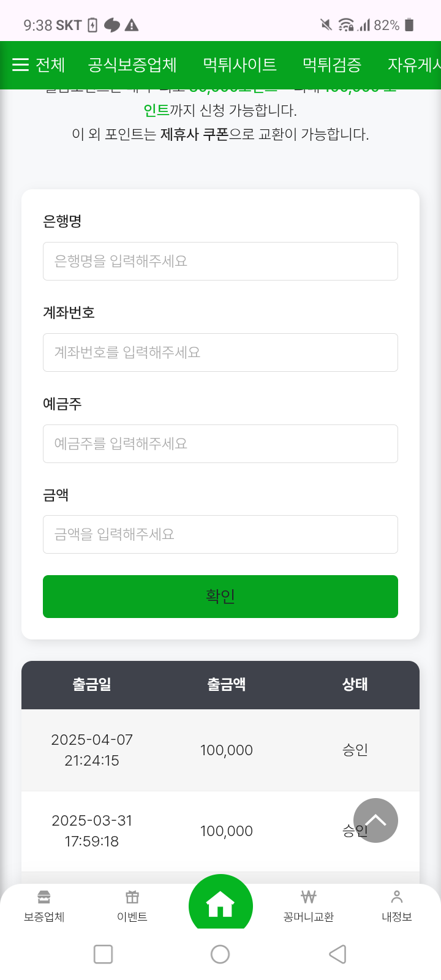Open 이벤트 gift icon
The image size is (441, 980).
(x=132, y=898)
